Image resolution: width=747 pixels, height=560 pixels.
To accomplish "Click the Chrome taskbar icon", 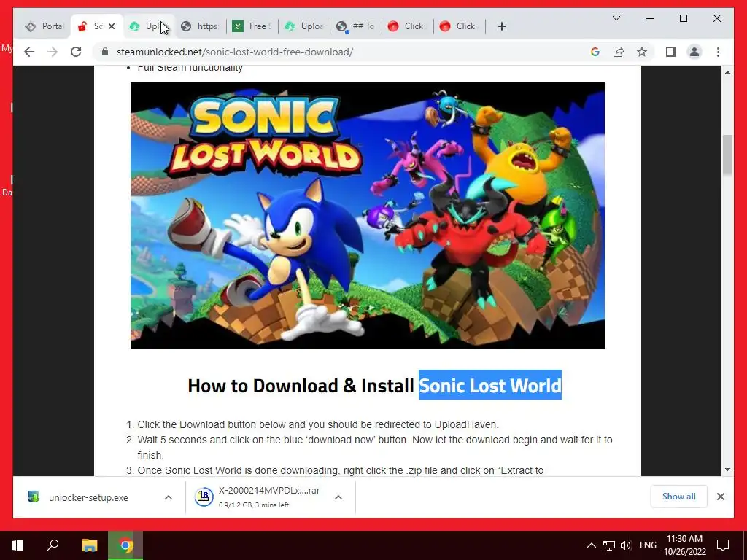I will [125, 545].
